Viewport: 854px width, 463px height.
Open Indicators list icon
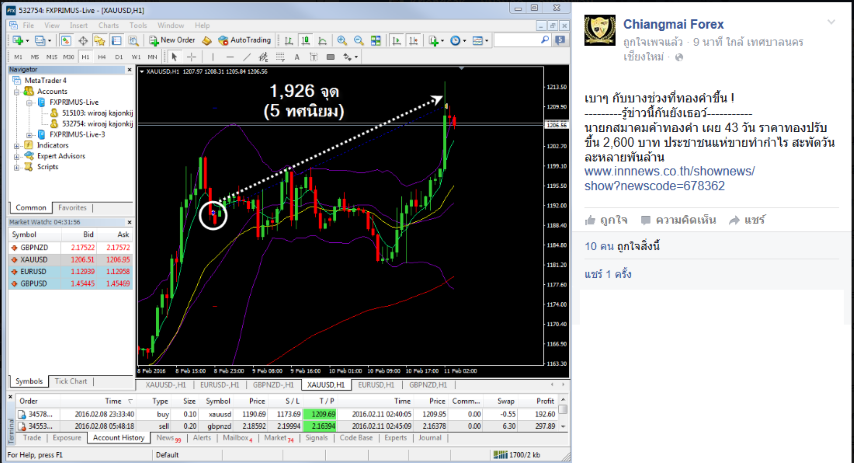click(435, 40)
